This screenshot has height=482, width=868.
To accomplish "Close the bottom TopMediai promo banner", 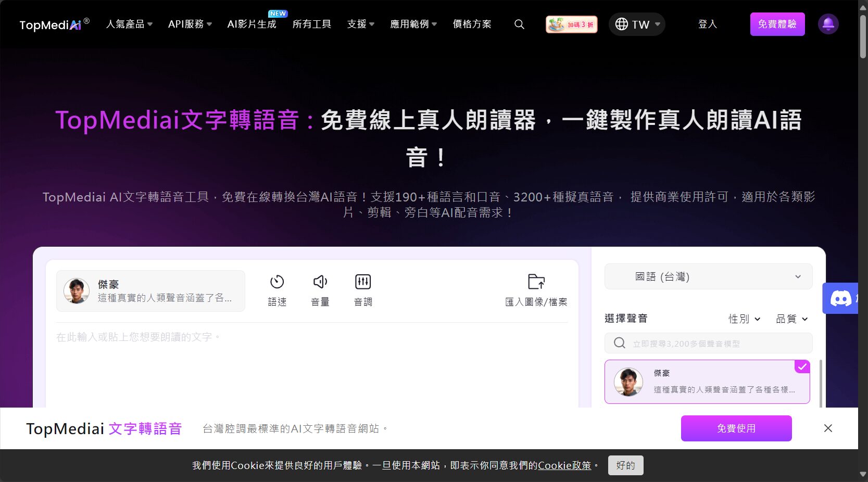I will coord(828,428).
